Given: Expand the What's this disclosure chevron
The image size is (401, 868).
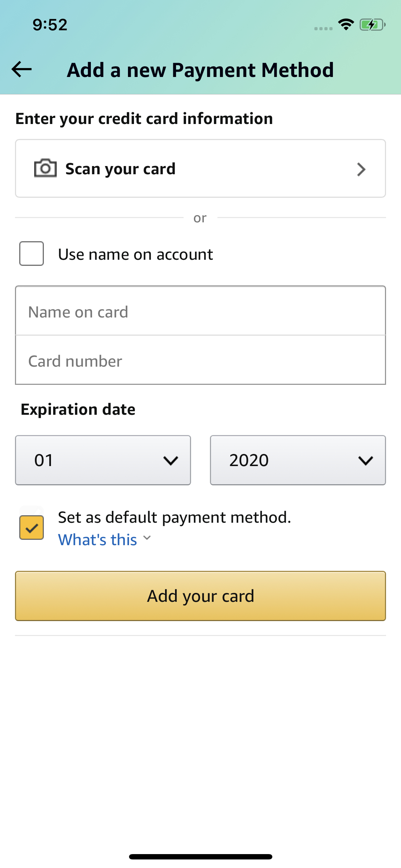Looking at the screenshot, I should [x=146, y=539].
